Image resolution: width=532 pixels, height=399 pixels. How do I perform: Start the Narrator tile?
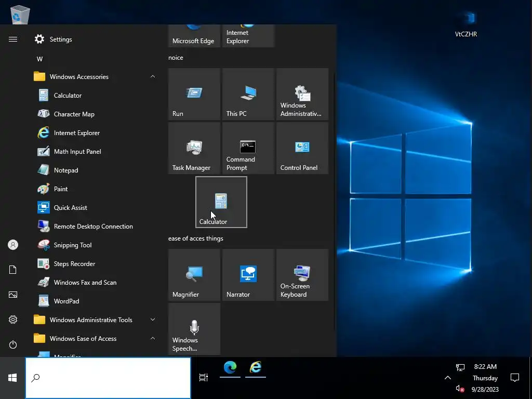coord(248,275)
